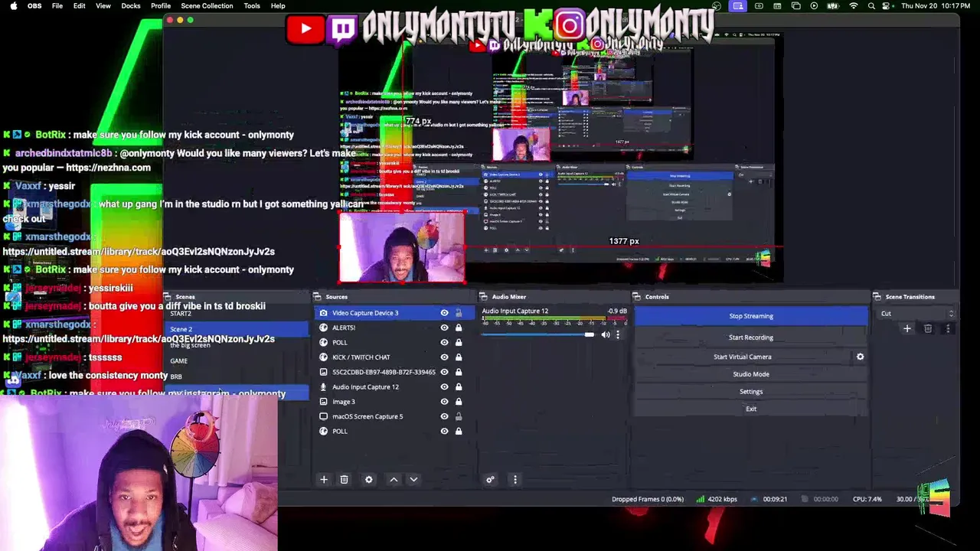Click Start Recording button
This screenshot has height=551, width=980.
pos(751,337)
